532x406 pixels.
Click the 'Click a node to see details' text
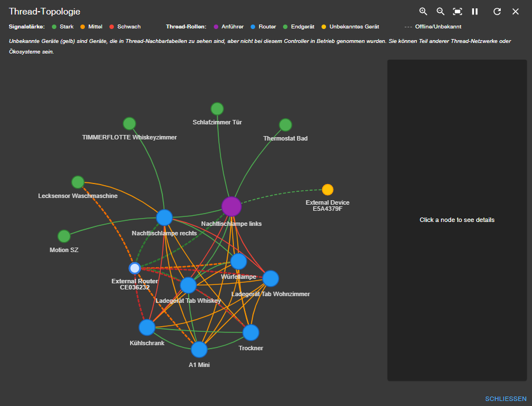[457, 220]
